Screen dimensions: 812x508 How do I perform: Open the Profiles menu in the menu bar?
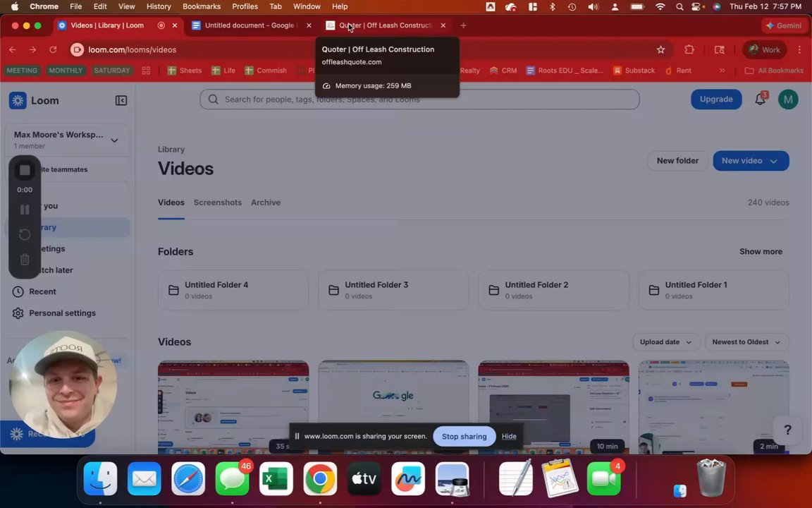[x=245, y=6]
